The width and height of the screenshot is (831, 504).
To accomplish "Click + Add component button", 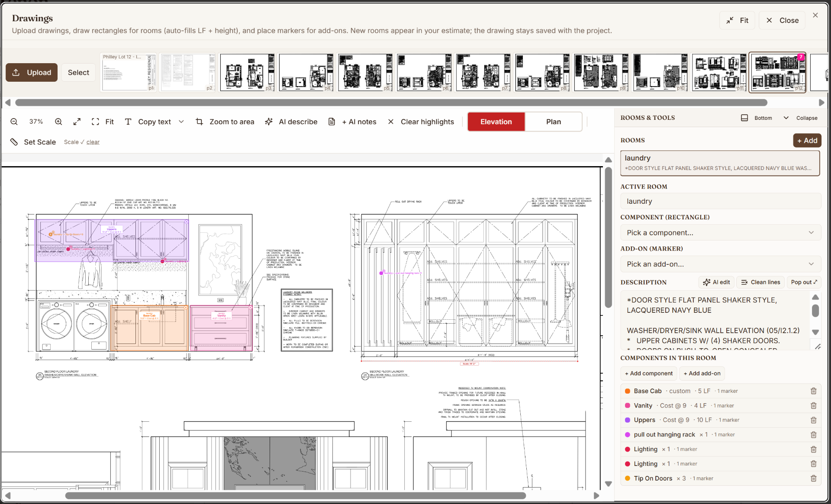I will (x=649, y=373).
